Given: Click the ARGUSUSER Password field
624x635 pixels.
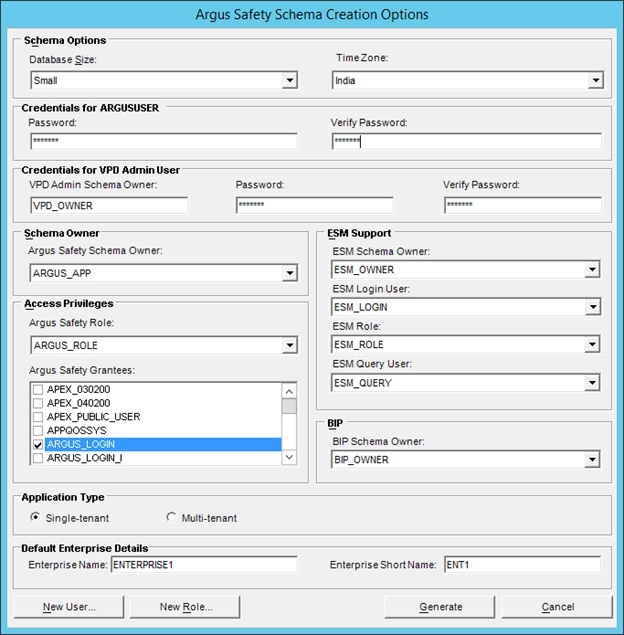Looking at the screenshot, I should 164,141.
